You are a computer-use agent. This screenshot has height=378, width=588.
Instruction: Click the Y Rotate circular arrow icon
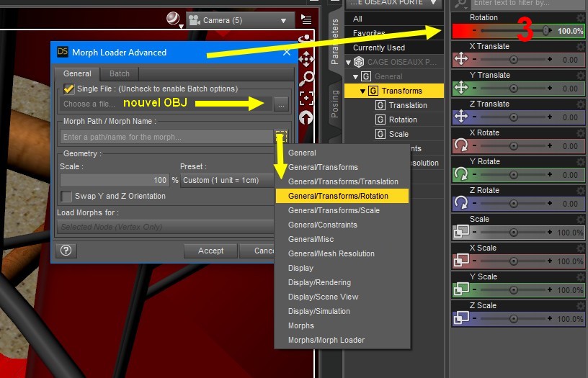pyautogui.click(x=461, y=174)
